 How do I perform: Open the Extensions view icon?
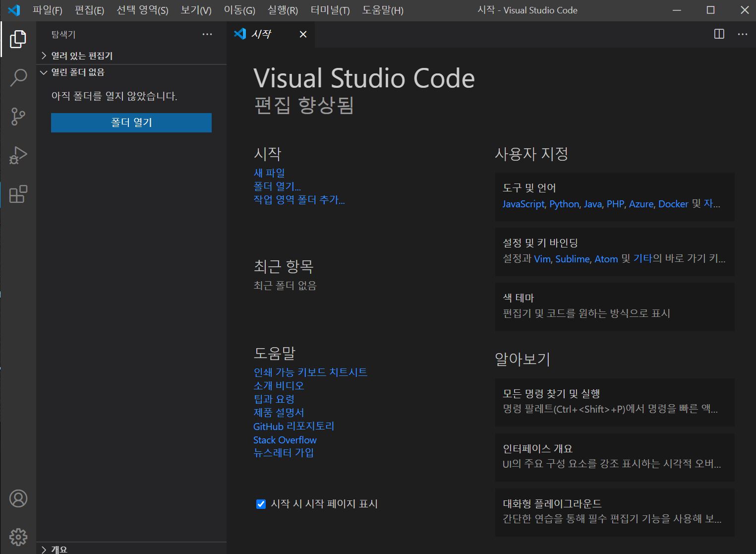tap(18, 194)
